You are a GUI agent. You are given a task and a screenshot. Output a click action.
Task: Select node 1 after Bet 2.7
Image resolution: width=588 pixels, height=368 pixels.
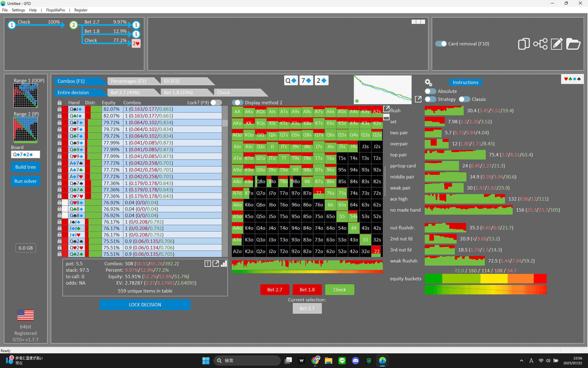pos(136,25)
